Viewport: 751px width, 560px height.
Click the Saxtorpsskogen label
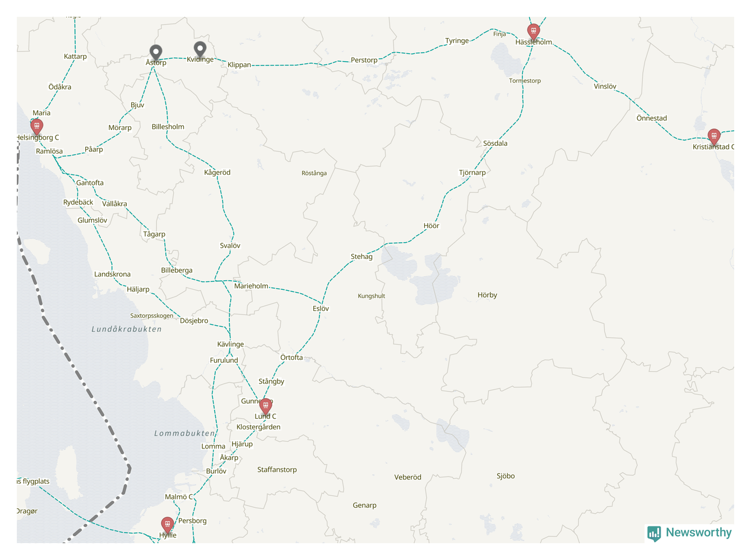(x=151, y=316)
